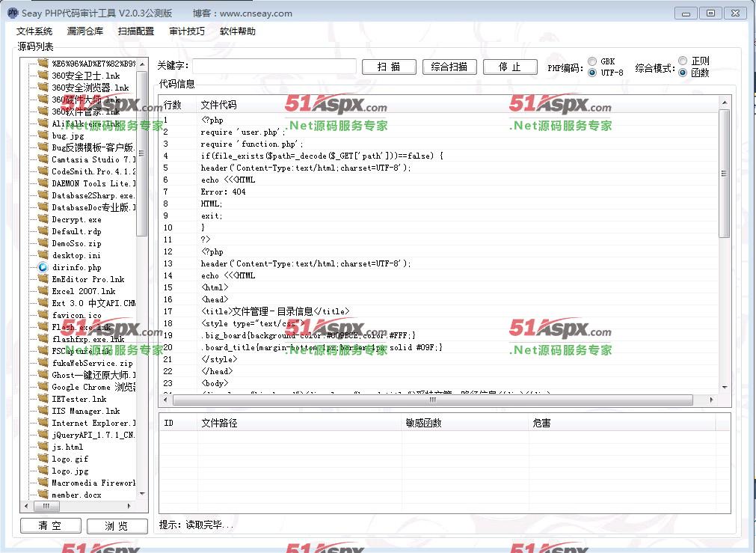Select the icon beside Ext 3.0 中文API
Screen dimensions: 756x553
(43, 303)
